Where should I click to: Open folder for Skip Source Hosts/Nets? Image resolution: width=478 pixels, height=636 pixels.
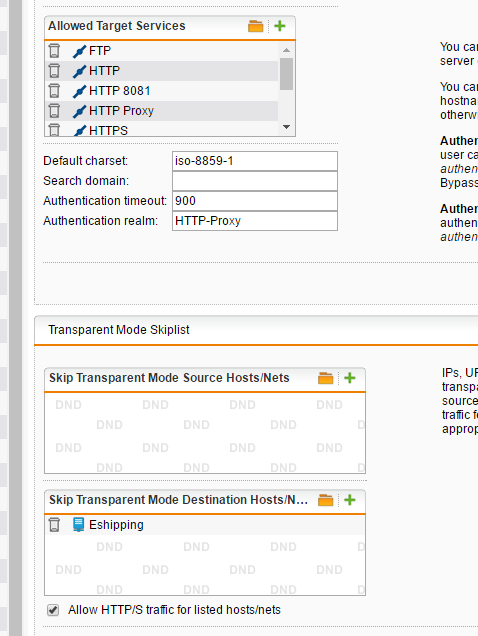(325, 378)
